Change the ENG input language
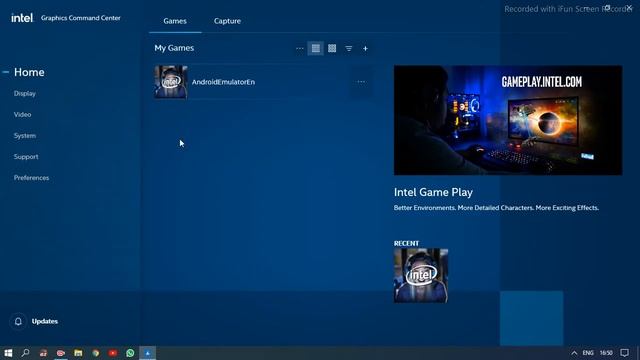 [588, 353]
